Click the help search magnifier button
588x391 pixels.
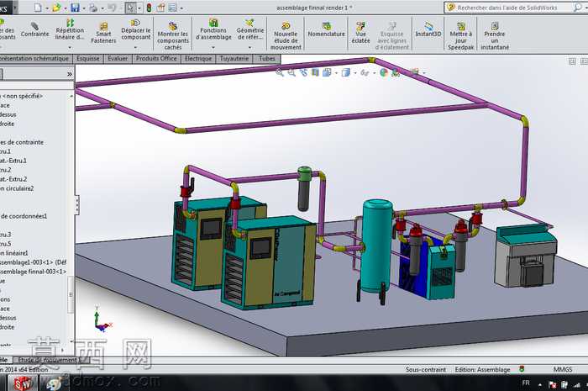(578, 8)
